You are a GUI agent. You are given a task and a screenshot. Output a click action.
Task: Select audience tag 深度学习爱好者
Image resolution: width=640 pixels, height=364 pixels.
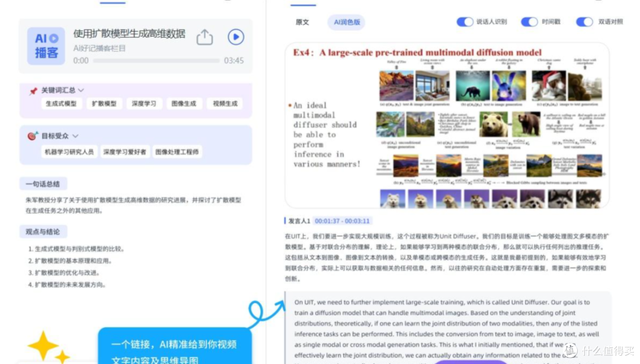[124, 152]
